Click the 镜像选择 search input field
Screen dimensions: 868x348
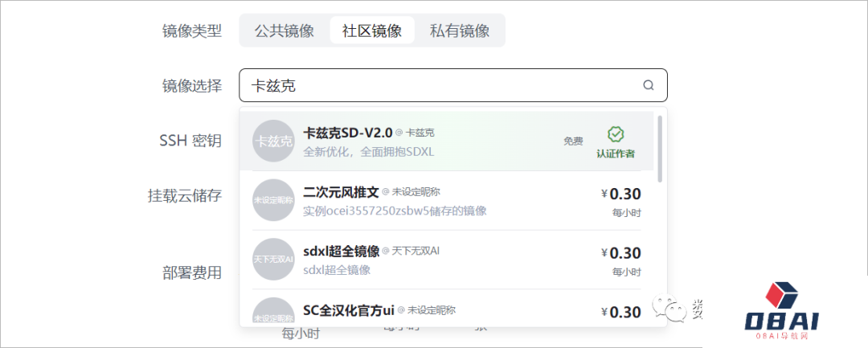(442, 85)
